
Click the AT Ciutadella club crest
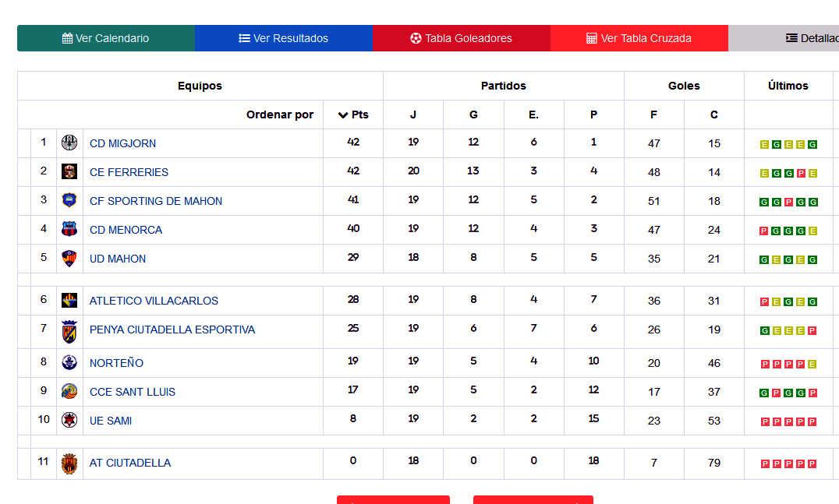69,463
